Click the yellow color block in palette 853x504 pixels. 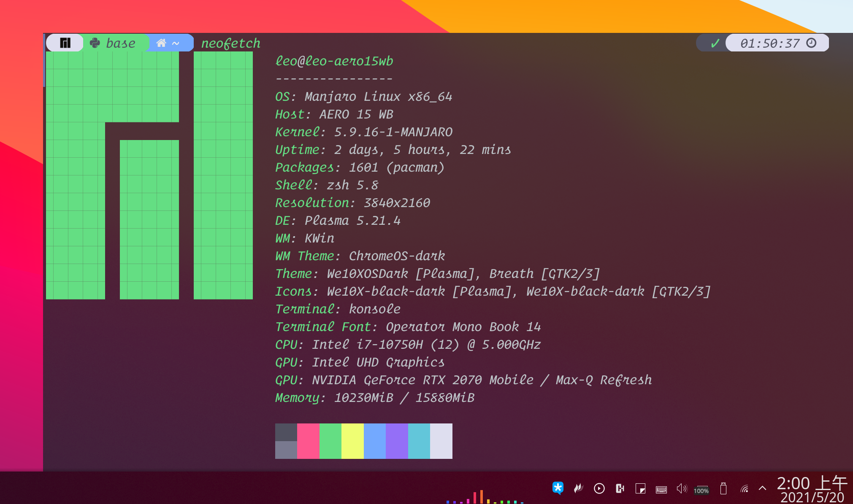352,441
